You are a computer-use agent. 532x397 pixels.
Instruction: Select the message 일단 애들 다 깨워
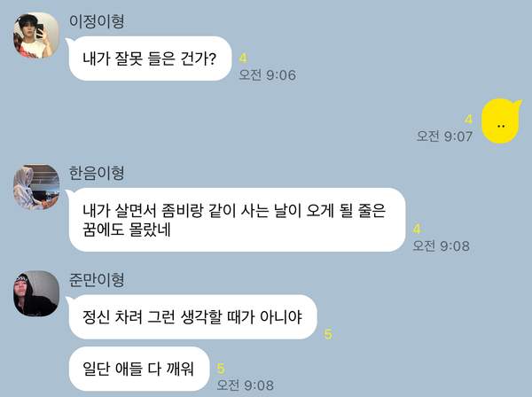[139, 369]
